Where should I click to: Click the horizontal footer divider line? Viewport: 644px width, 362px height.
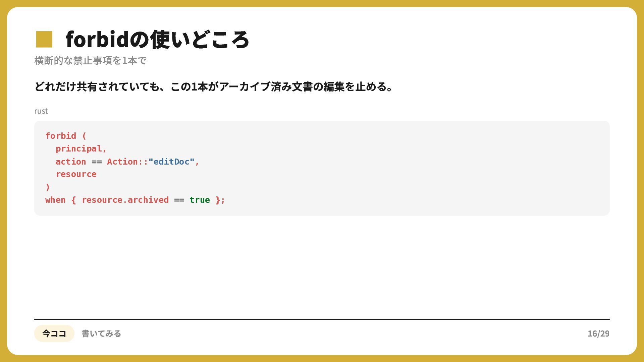(322, 319)
